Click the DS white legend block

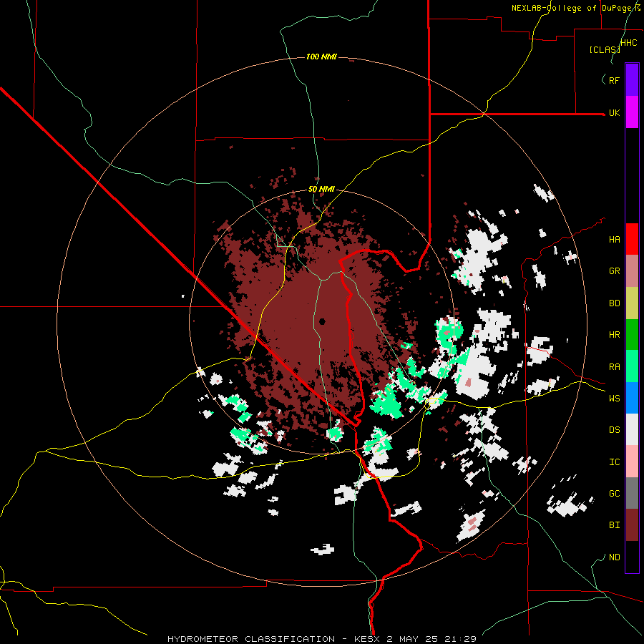tap(632, 429)
